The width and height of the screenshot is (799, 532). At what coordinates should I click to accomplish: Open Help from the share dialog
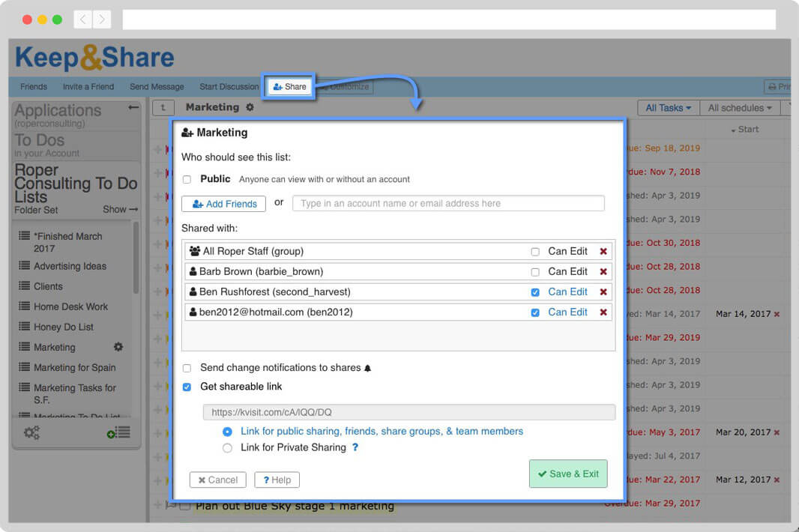pos(277,480)
